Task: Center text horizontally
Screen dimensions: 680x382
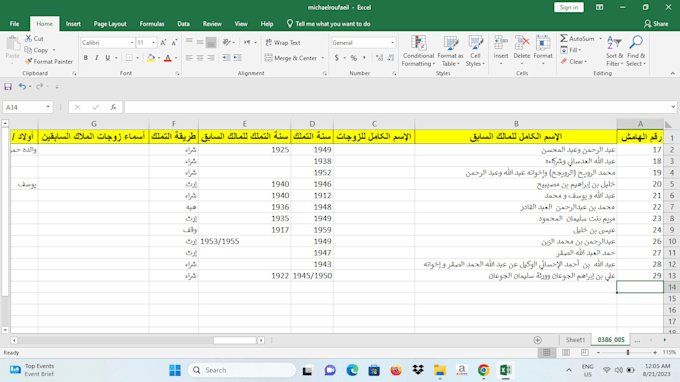Action: pos(200,58)
